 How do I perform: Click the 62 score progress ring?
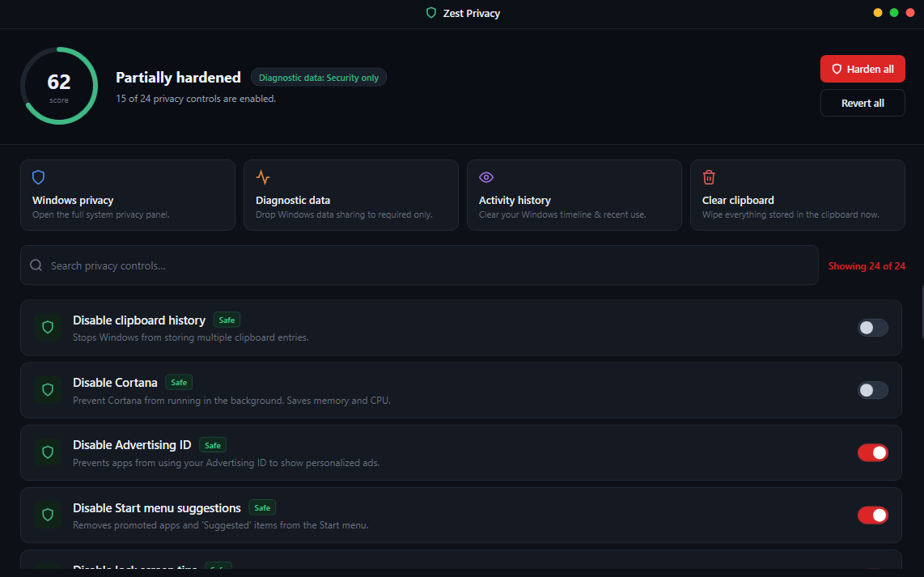[x=59, y=86]
